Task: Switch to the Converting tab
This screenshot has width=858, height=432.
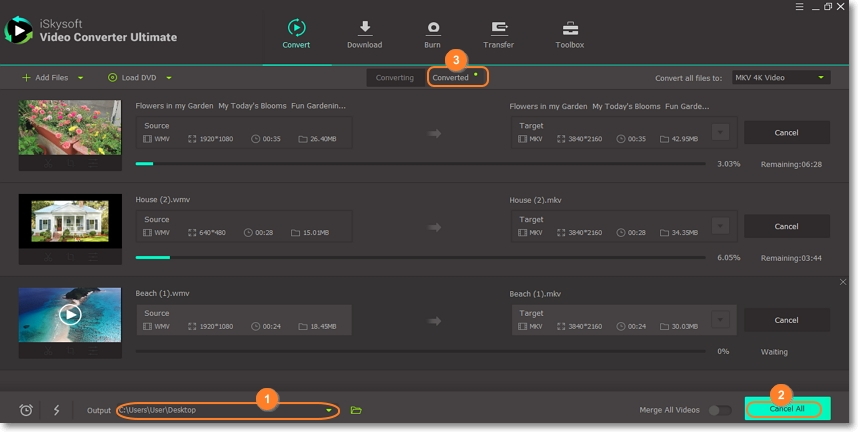Action: point(395,77)
